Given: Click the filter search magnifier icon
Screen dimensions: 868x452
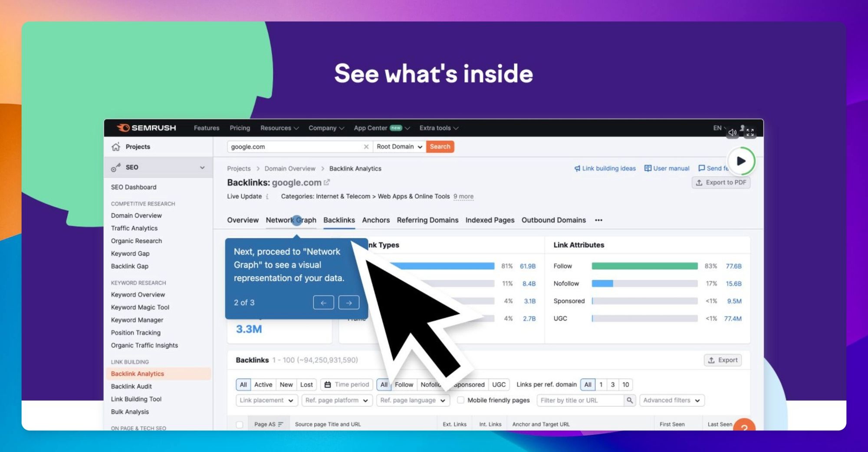Looking at the screenshot, I should coord(630,400).
